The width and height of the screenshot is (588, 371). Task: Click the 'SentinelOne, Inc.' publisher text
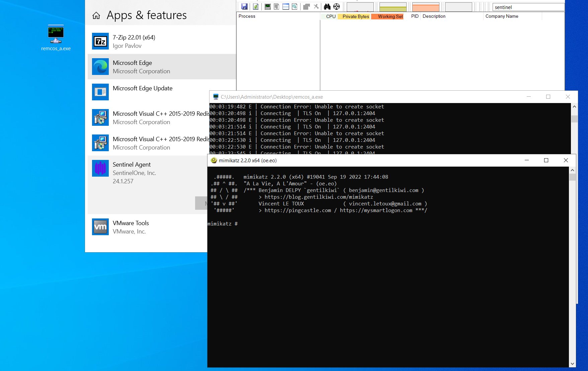point(134,173)
